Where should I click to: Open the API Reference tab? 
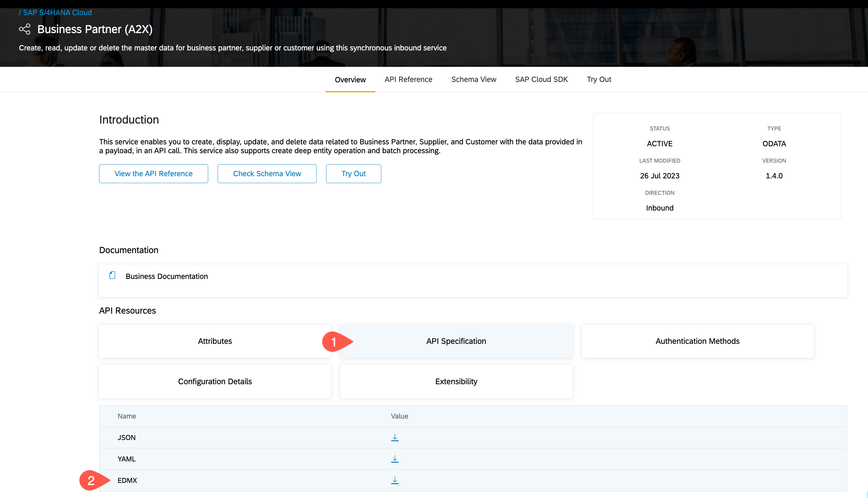tap(408, 79)
